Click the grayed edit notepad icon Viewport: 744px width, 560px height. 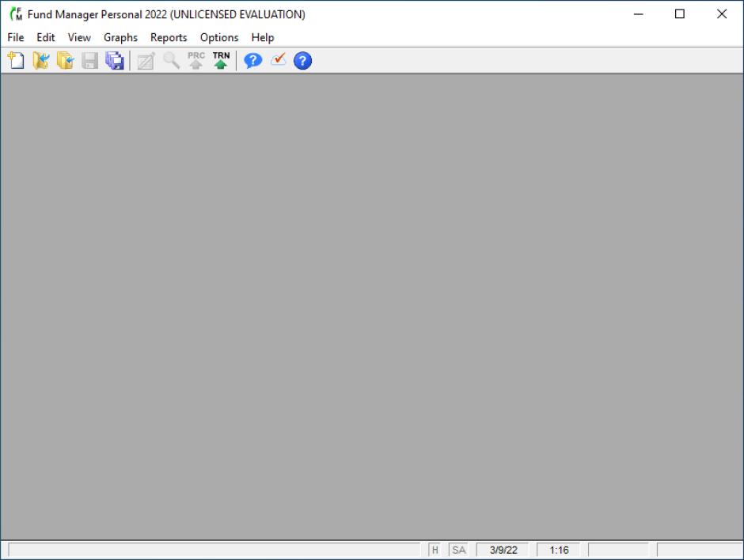point(146,61)
